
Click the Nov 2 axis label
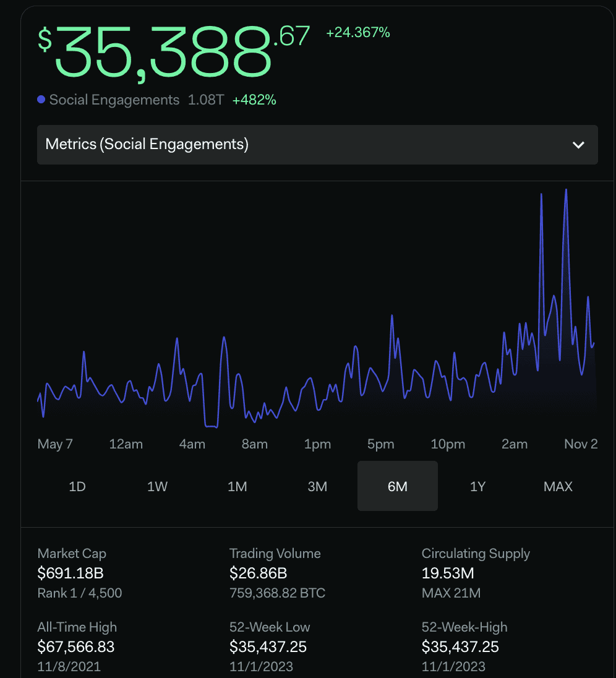pos(581,444)
